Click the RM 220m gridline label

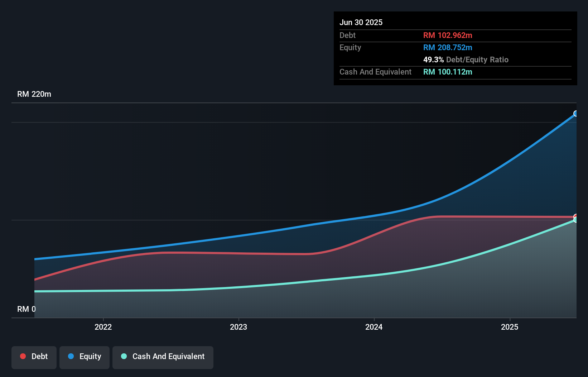(x=34, y=94)
